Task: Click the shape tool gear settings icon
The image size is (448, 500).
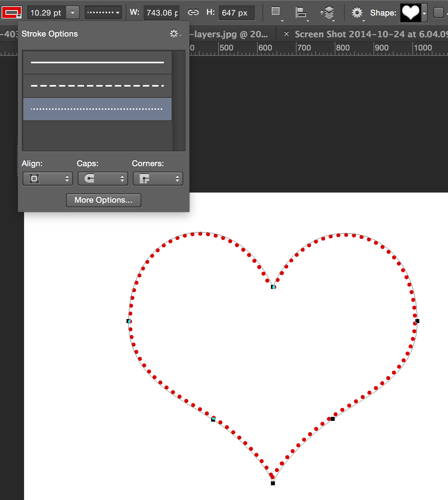Action: [x=357, y=13]
